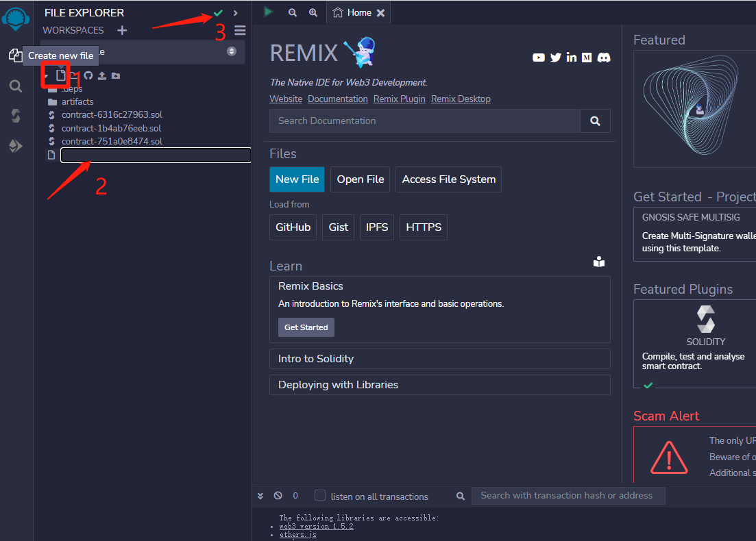Image resolution: width=756 pixels, height=541 pixels.
Task: Click the pending transactions count 0
Action: (x=295, y=496)
